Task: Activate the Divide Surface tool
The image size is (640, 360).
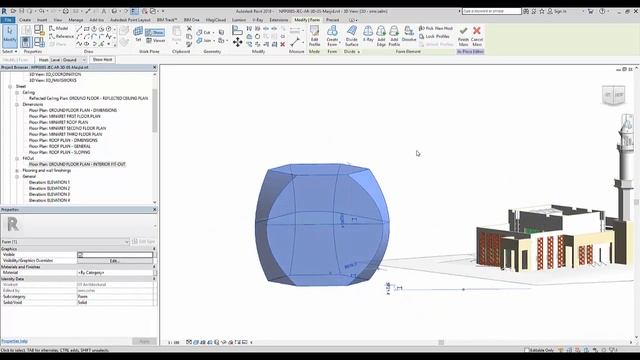Action: pyautogui.click(x=351, y=36)
